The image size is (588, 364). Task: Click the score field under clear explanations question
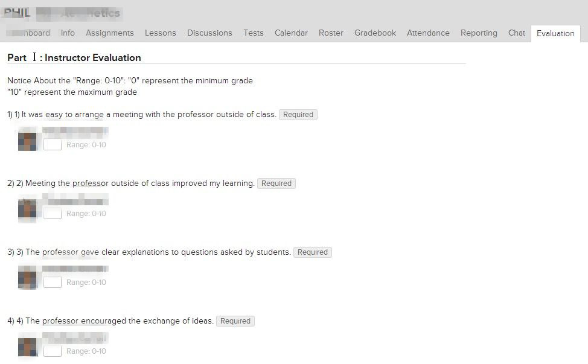click(x=53, y=283)
